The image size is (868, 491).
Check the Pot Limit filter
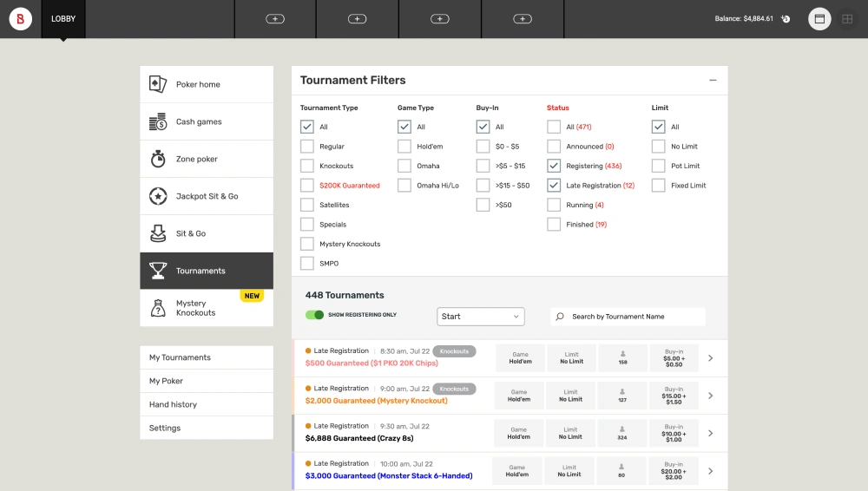(658, 166)
